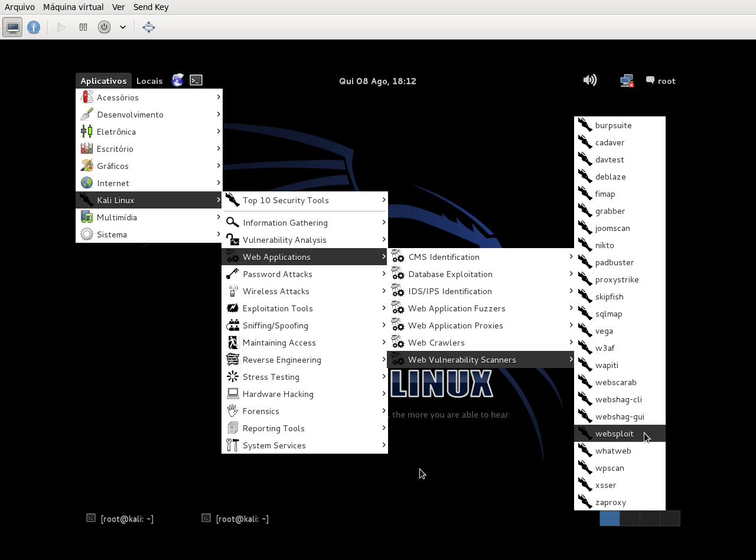The height and width of the screenshot is (560, 756).
Task: Open Web Application Fuzzers submenu
Action: click(481, 308)
